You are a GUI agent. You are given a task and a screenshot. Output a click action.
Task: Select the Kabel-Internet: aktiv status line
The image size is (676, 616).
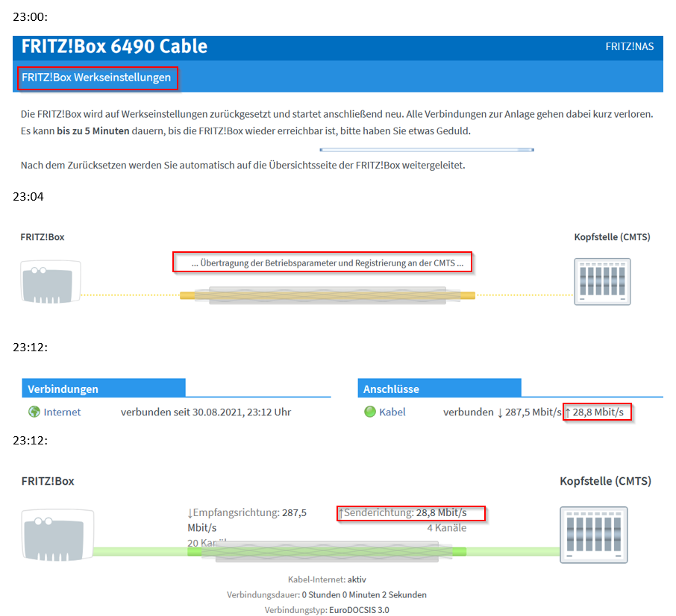coord(327,579)
